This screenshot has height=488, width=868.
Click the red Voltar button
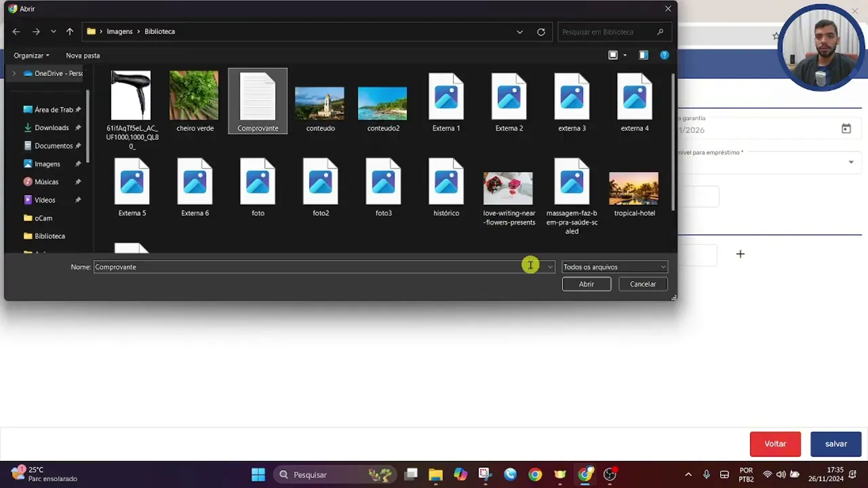[775, 444]
